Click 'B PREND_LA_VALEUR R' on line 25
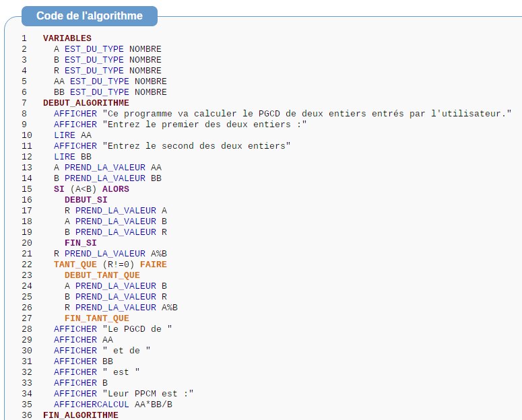522x420 pixels. click(x=116, y=297)
